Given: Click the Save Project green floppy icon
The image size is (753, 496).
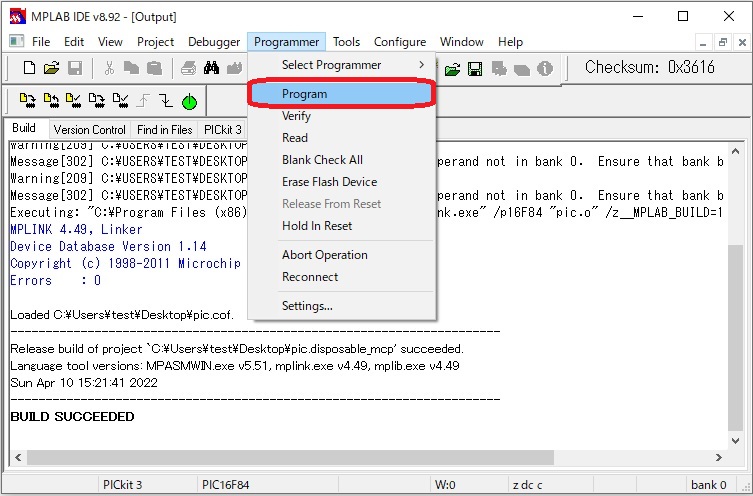Looking at the screenshot, I should pos(475,70).
